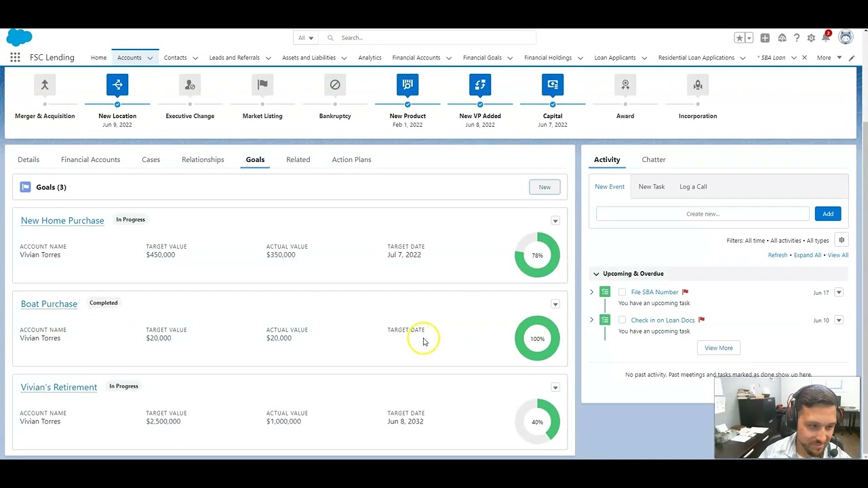Image resolution: width=868 pixels, height=488 pixels.
Task: Select the Award milestone icon
Action: point(625,85)
